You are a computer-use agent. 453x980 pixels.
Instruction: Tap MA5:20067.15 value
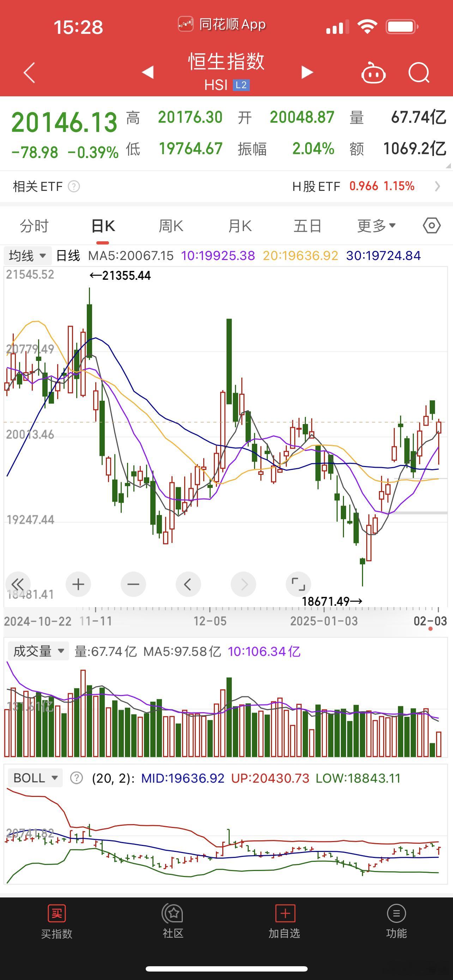click(131, 255)
